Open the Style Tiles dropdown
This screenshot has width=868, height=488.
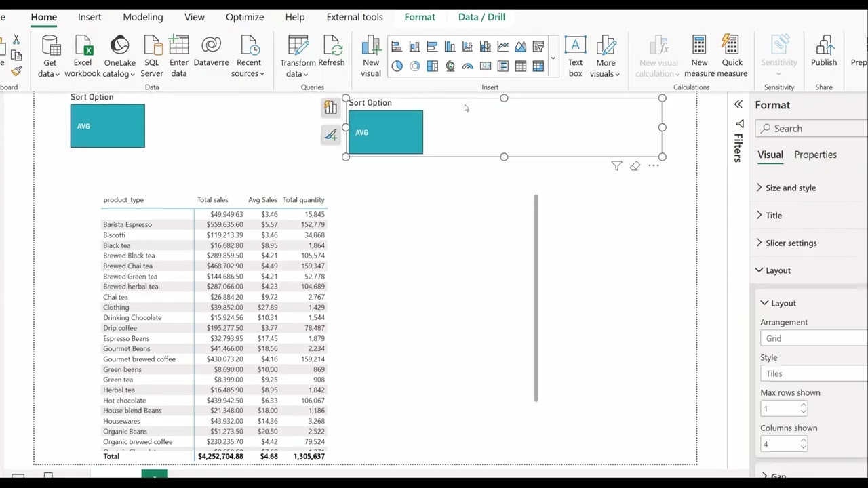click(x=814, y=374)
